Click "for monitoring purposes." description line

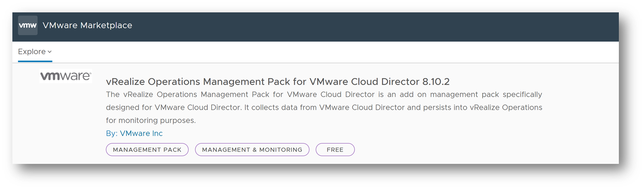pos(151,121)
